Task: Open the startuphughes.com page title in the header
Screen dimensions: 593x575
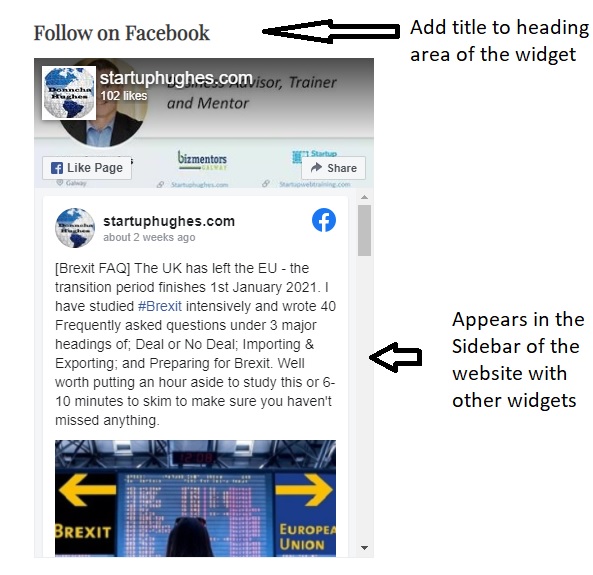Action: tap(176, 78)
